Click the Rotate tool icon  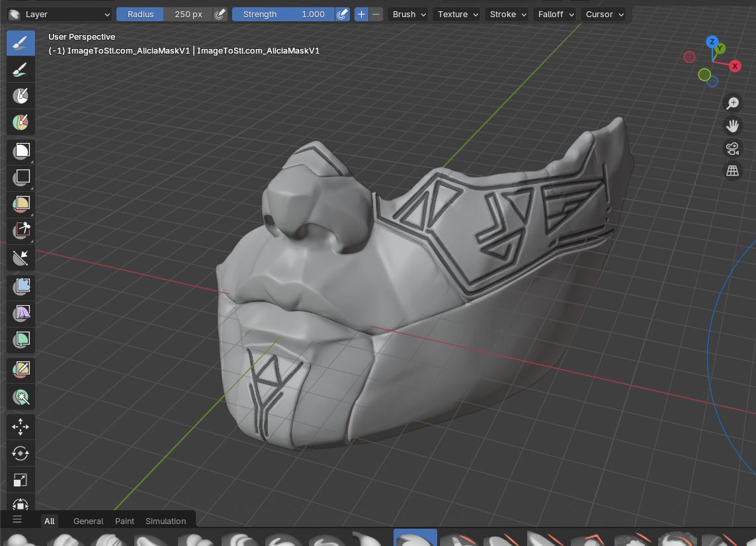pos(21,453)
